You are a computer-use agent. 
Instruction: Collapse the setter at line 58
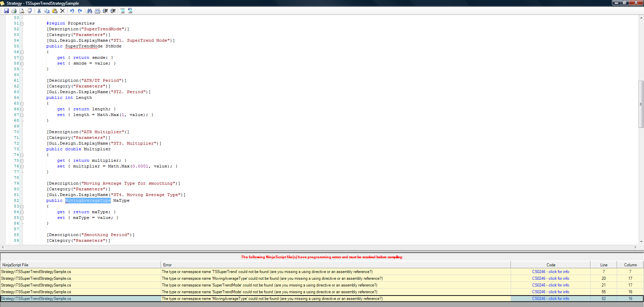pyautogui.click(x=22, y=64)
